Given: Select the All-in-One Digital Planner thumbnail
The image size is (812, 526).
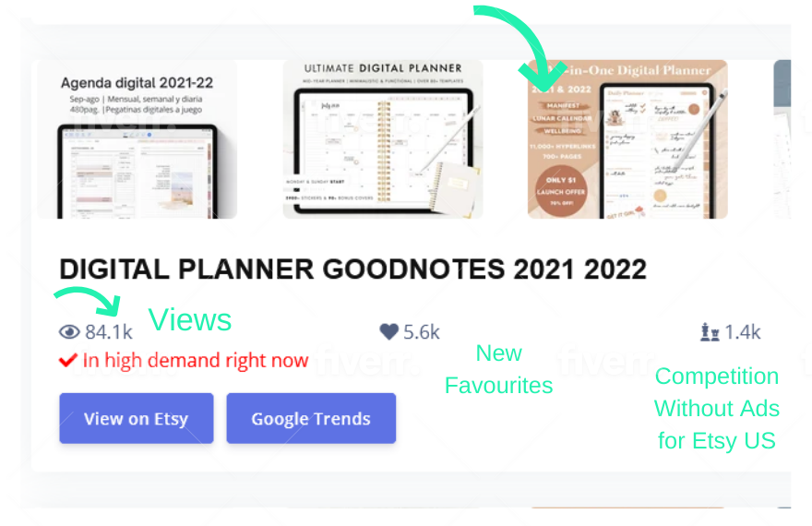Looking at the screenshot, I should tap(627, 139).
